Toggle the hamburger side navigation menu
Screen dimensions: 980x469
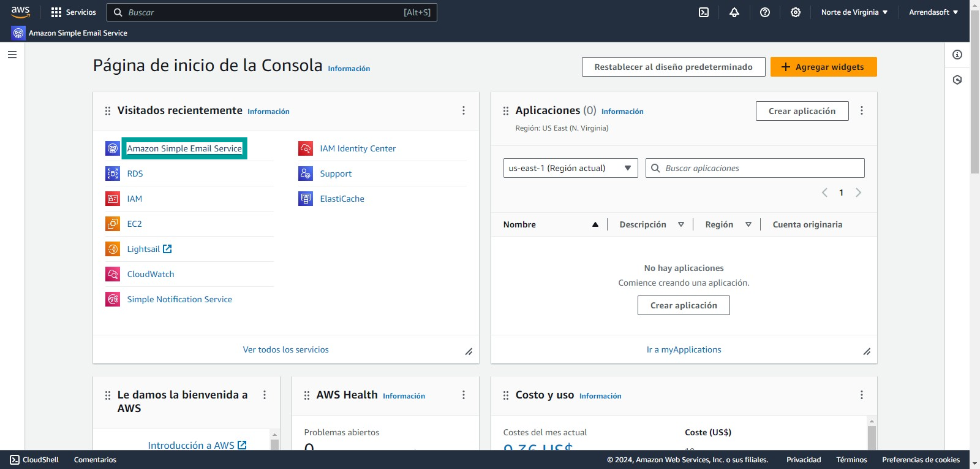pyautogui.click(x=12, y=55)
